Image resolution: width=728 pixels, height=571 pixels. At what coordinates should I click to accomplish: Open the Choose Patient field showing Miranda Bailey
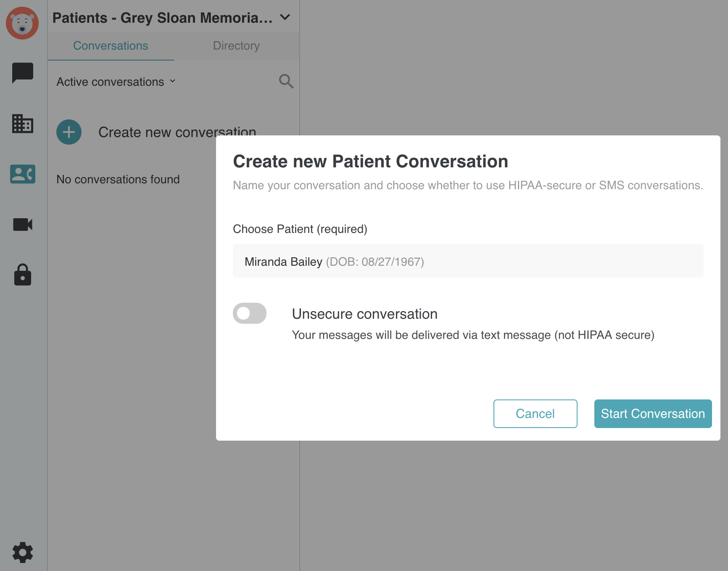[468, 261]
